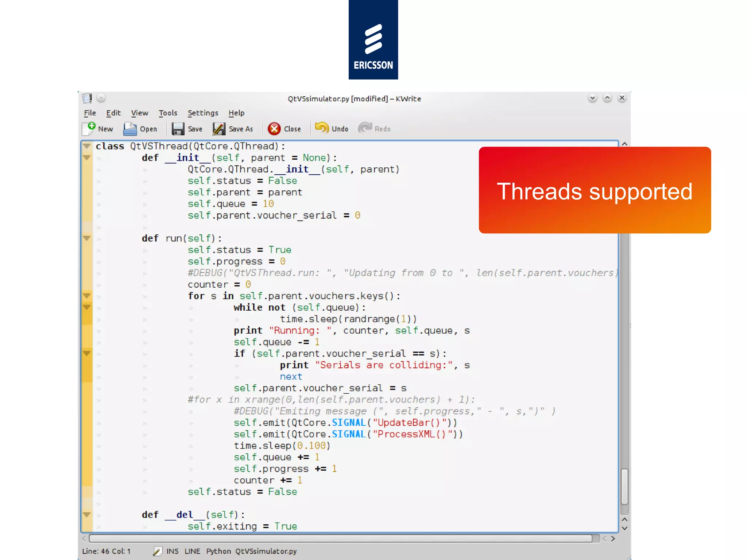747x560 pixels.
Task: Click the Undo arrow icon
Action: tap(322, 128)
